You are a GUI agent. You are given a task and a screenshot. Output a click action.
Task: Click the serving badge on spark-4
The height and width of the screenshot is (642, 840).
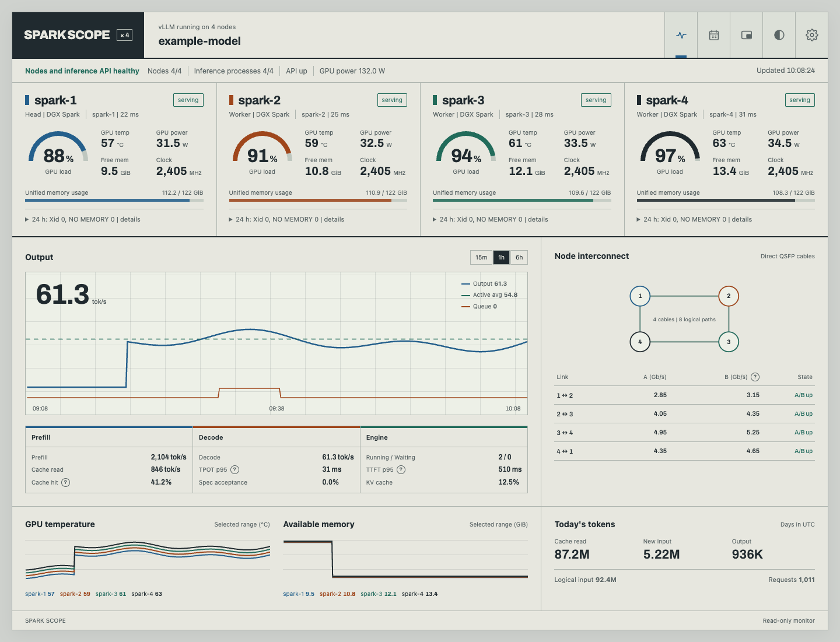pyautogui.click(x=800, y=100)
